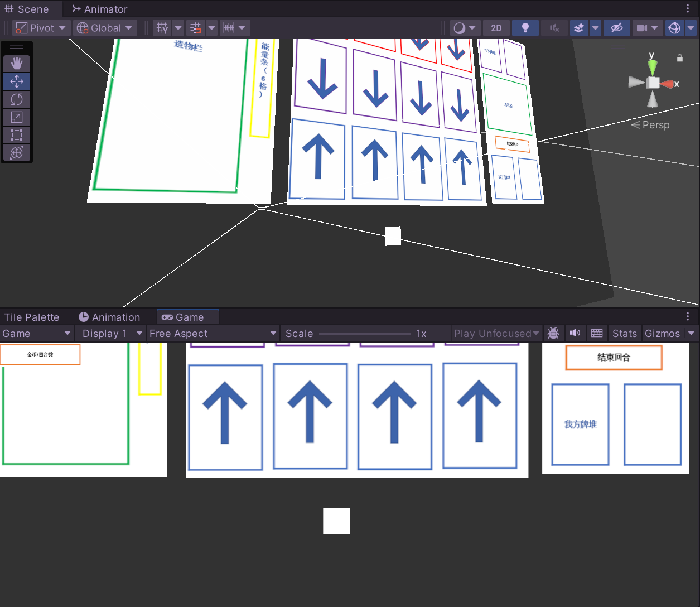The image size is (700, 607).
Task: Toggle 2D view mode
Action: point(496,28)
